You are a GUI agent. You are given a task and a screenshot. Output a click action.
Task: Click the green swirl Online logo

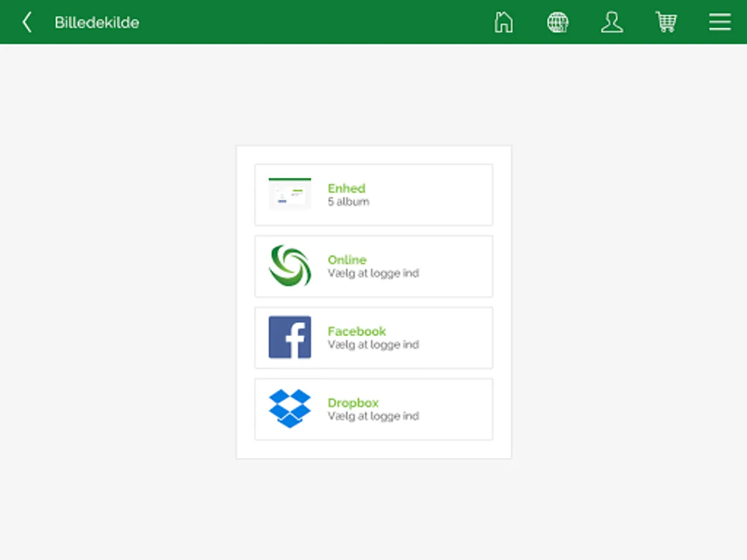(x=290, y=266)
